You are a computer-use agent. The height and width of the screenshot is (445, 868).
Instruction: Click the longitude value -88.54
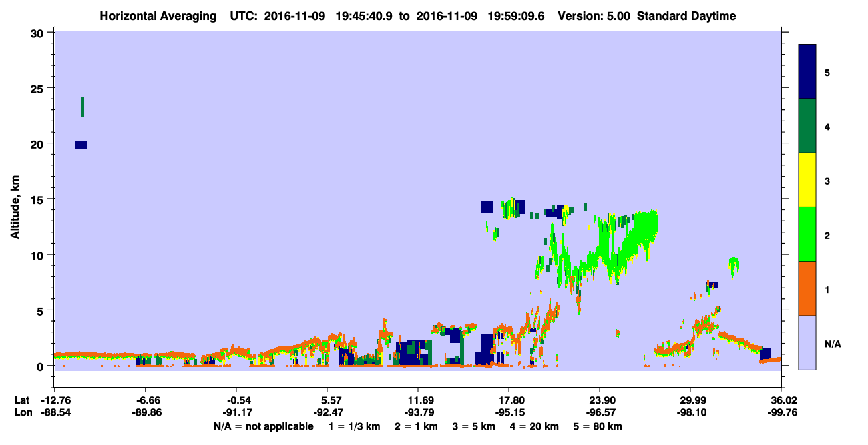(55, 412)
